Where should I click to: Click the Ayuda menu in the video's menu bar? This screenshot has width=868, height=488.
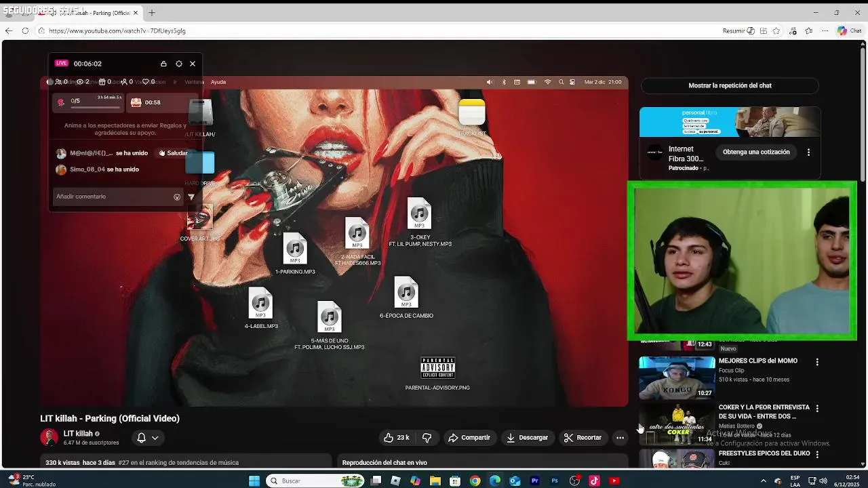tap(218, 82)
